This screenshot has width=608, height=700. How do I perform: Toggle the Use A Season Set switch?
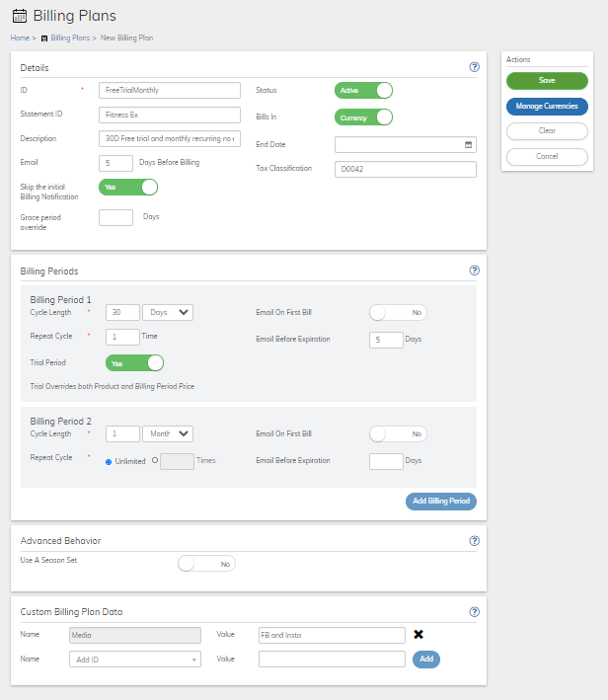pos(206,564)
